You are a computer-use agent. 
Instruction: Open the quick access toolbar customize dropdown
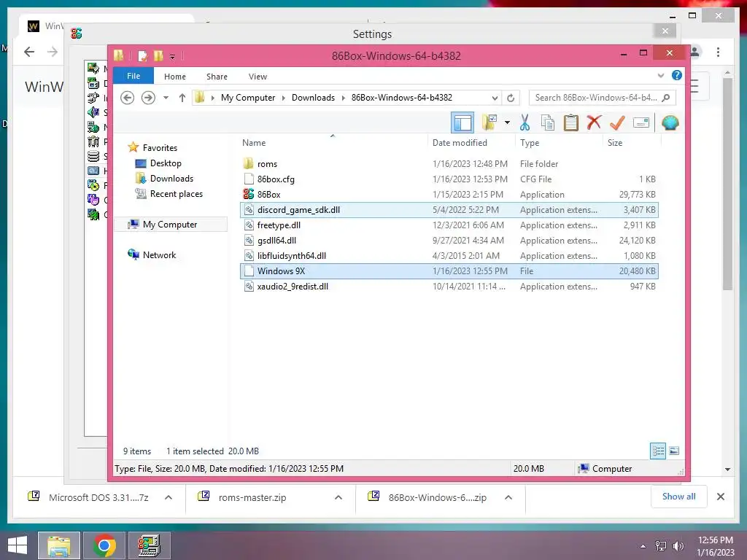coord(172,57)
